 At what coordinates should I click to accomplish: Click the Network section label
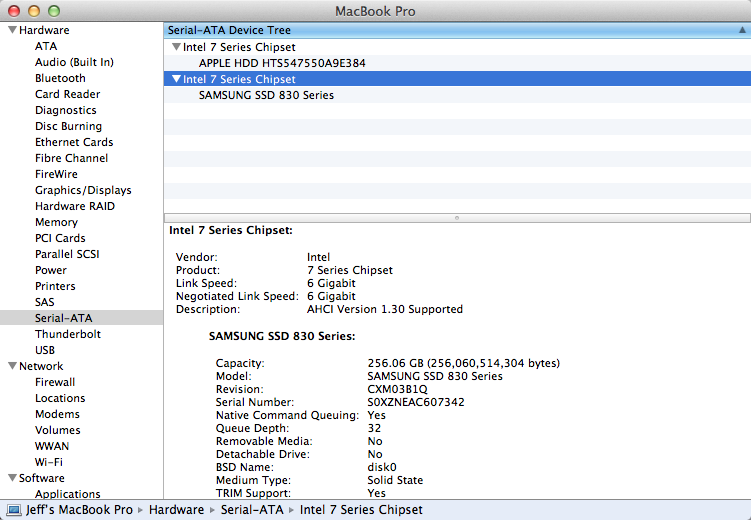pos(41,366)
